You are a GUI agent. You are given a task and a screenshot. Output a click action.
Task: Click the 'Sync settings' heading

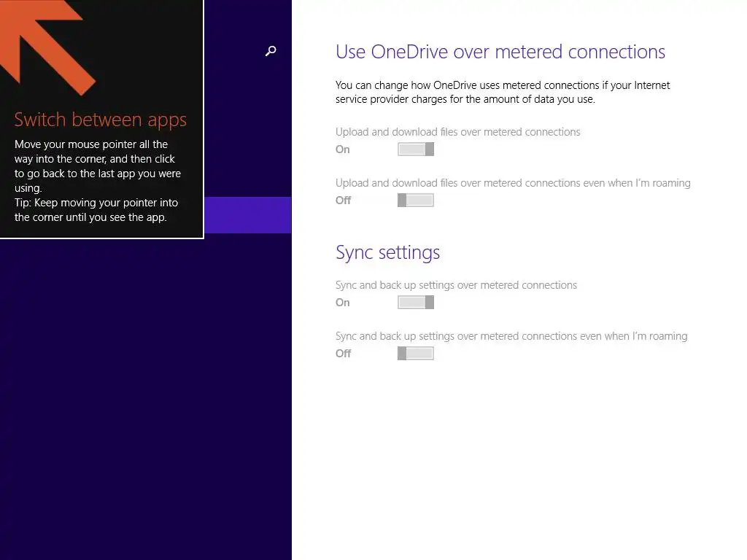(387, 252)
